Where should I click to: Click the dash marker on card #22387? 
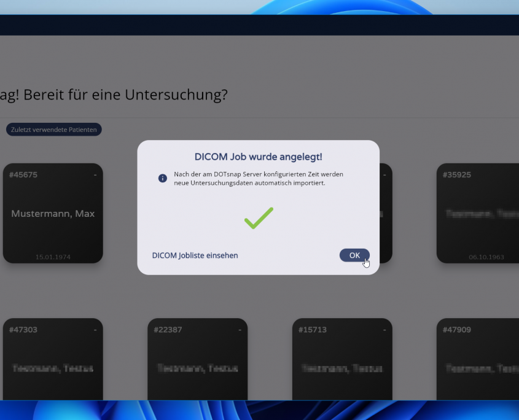coord(240,330)
